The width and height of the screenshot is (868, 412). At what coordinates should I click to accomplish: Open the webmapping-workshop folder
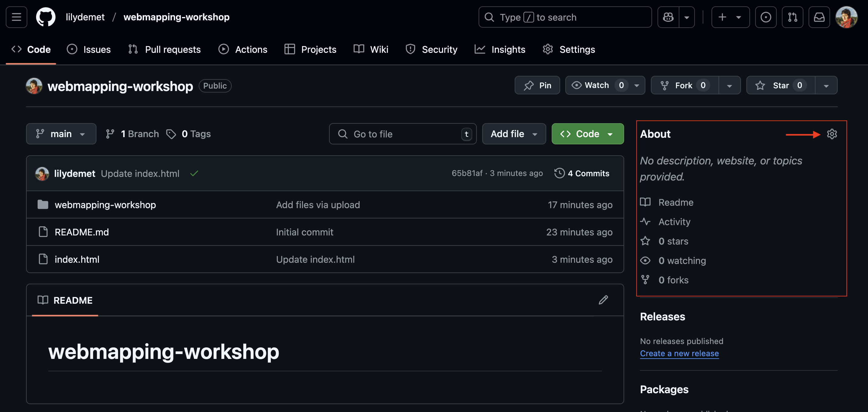(105, 205)
